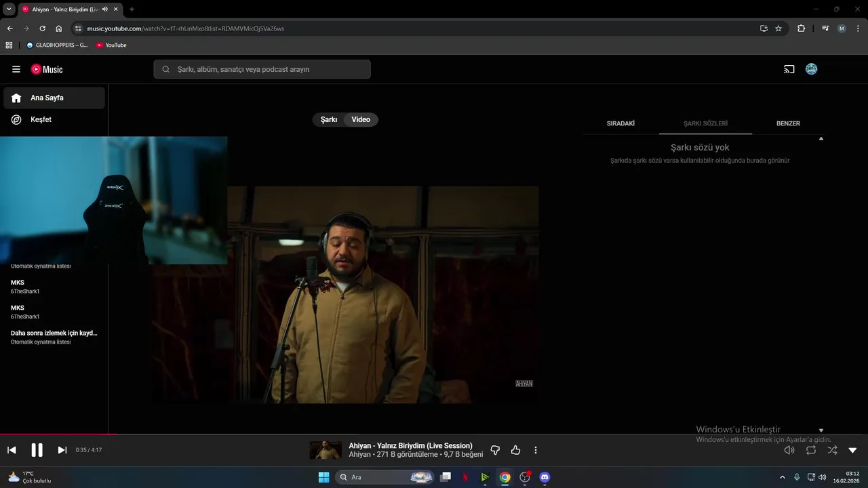The width and height of the screenshot is (868, 488).
Task: Open the tab search dropdown
Action: pyautogui.click(x=9, y=9)
